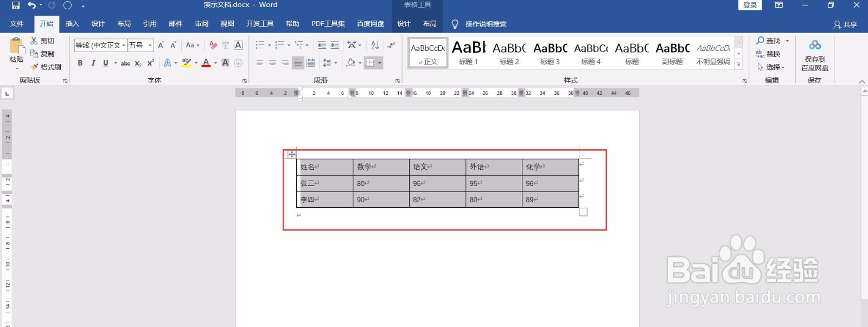868x327 pixels.
Task: Toggle align text left
Action: click(x=260, y=63)
